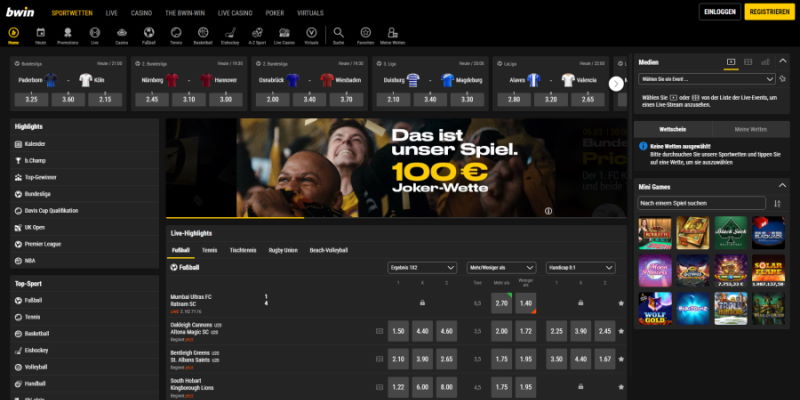
Task: Open the Handicap 0:1 dropdown
Action: click(581, 268)
